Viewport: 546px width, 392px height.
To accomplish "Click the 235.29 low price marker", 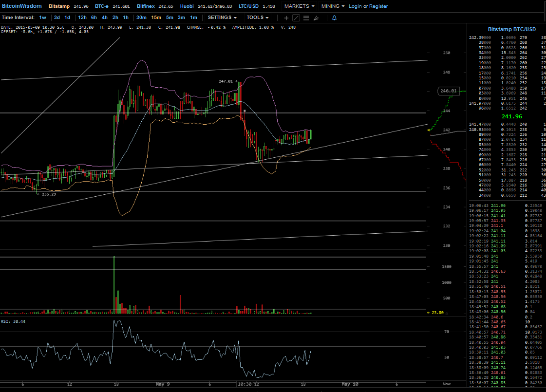I will (49, 194).
